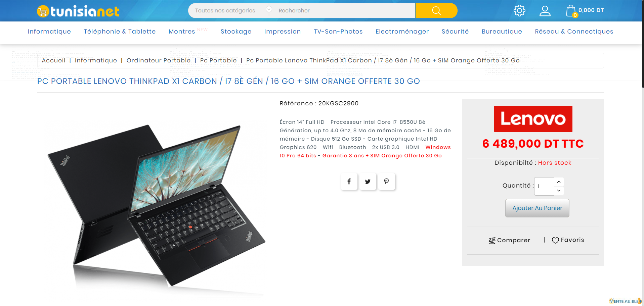Decrease quantity with the down arrow

[559, 191]
